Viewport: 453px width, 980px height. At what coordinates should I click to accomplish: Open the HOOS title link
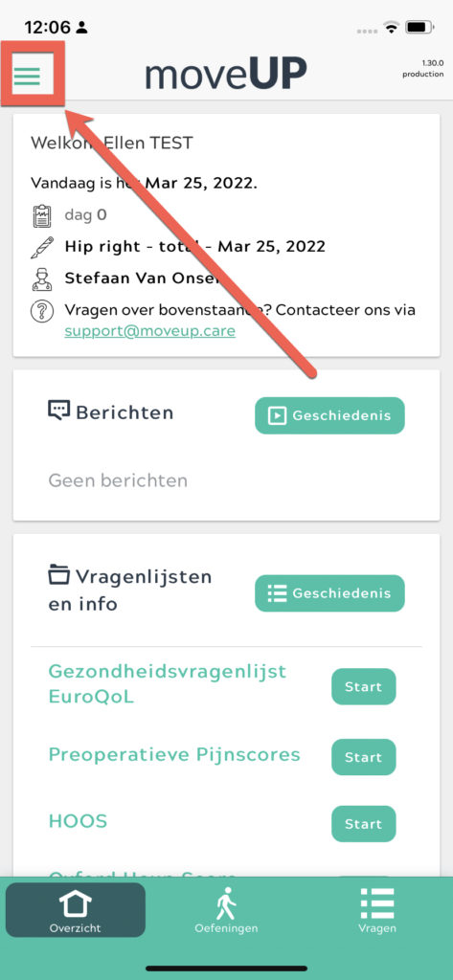(79, 821)
